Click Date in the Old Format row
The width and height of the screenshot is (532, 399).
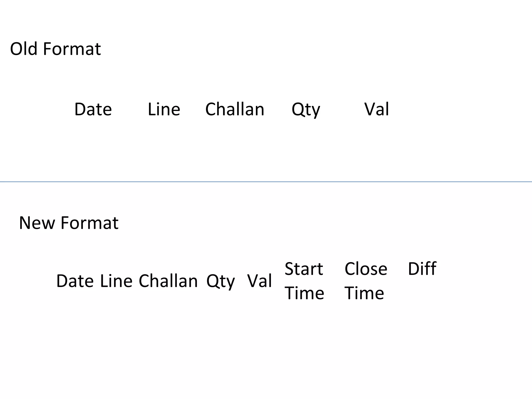coord(93,109)
